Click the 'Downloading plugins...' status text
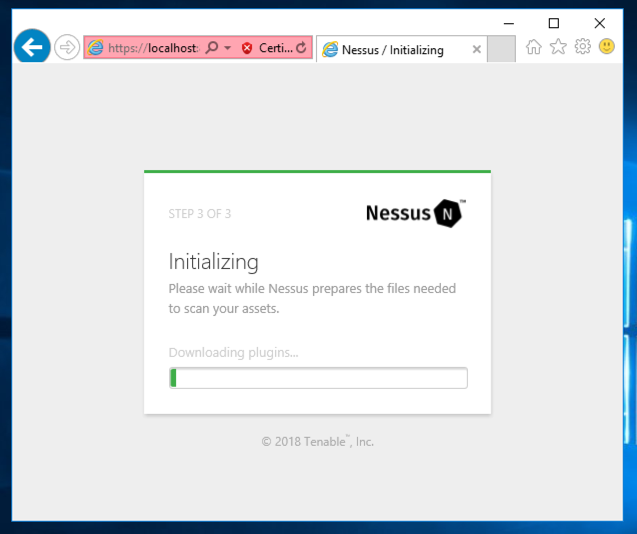This screenshot has width=637, height=534. pos(234,352)
